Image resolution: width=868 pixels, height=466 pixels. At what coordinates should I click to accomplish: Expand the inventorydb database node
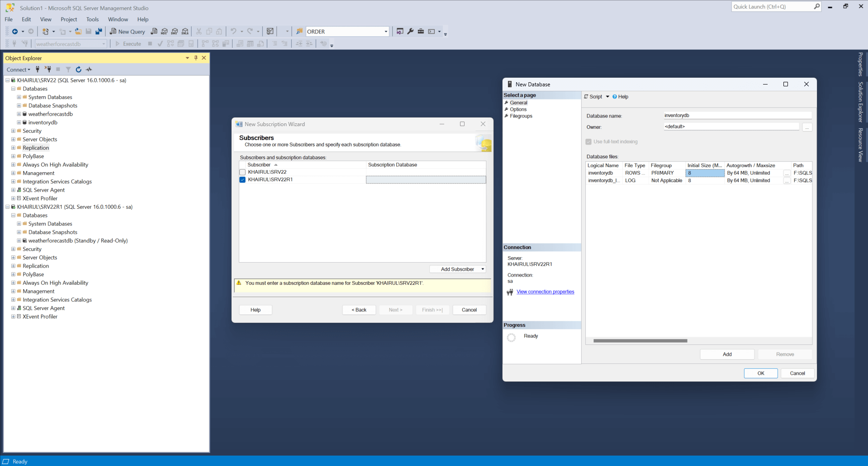coord(19,122)
